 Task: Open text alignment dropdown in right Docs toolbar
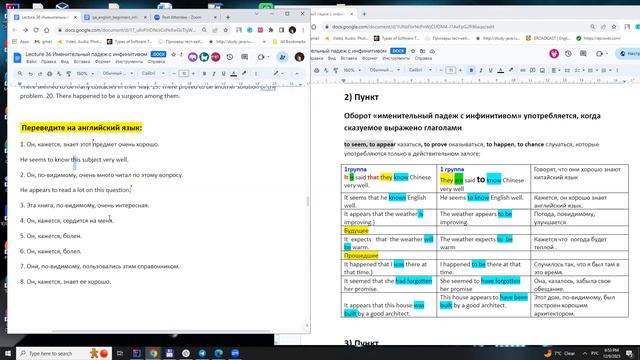tap(556, 70)
